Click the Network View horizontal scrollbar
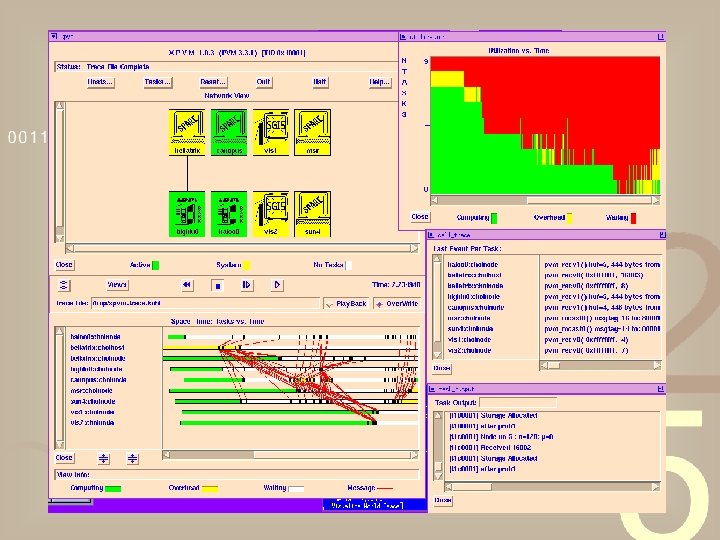720x540 pixels. [x=242, y=248]
